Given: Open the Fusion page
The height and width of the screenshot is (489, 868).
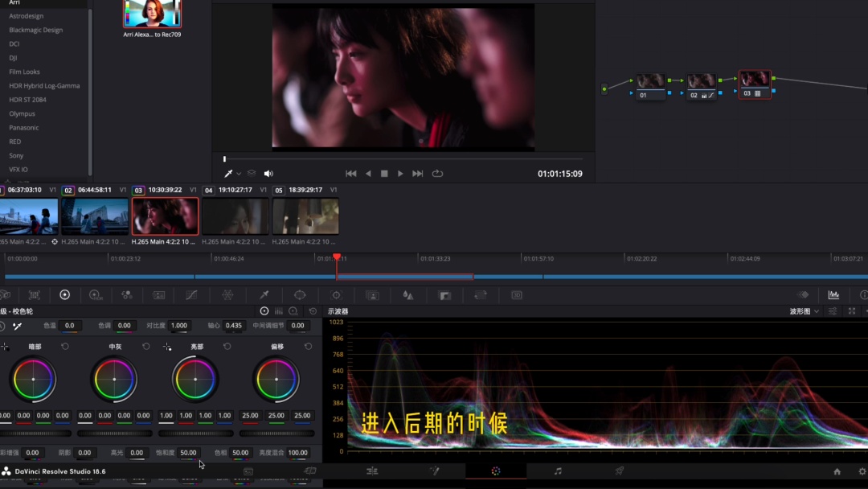Looking at the screenshot, I should click(434, 471).
